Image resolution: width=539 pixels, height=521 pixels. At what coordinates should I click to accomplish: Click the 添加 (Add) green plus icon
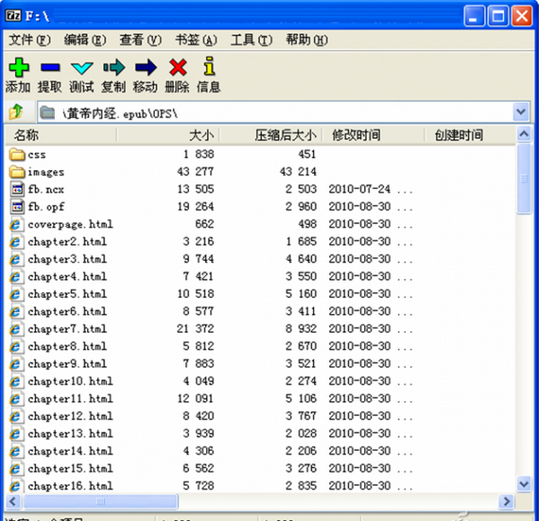(19, 67)
